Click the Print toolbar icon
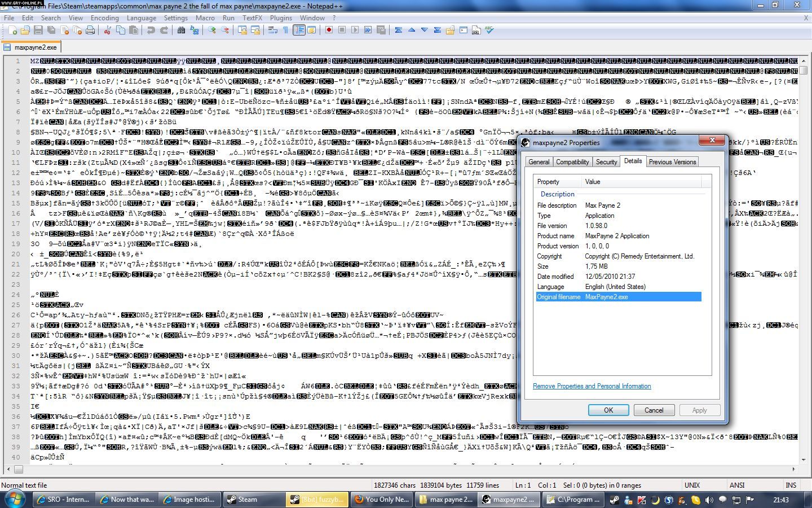812x508 pixels. (x=90, y=30)
